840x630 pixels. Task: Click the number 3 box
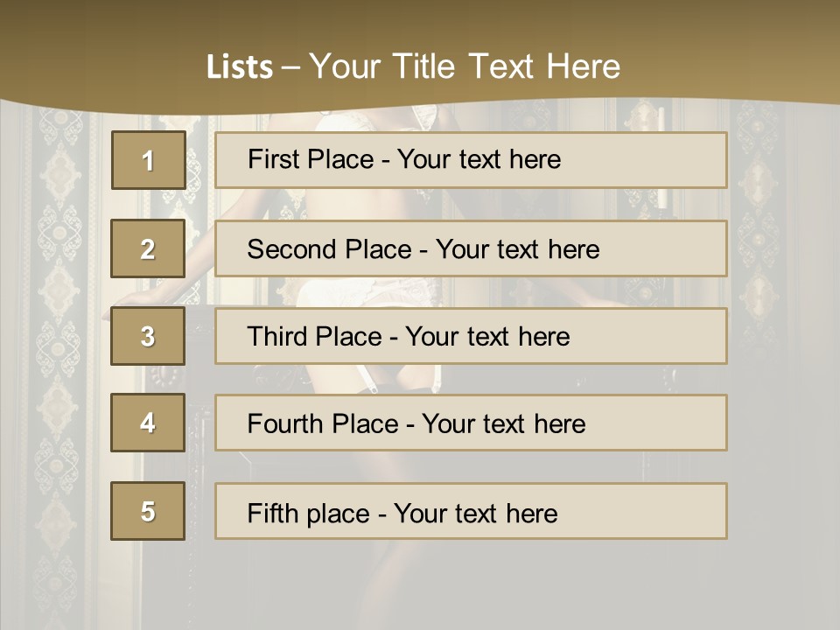pos(148,336)
